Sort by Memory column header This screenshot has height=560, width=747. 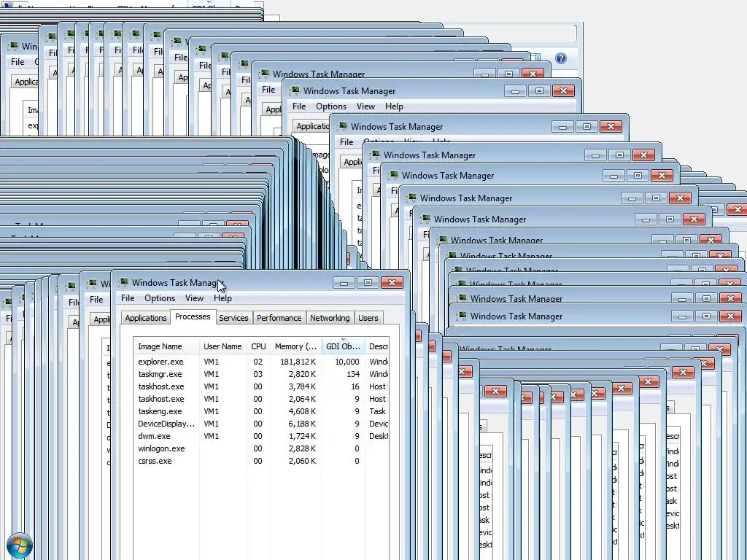[x=296, y=346]
